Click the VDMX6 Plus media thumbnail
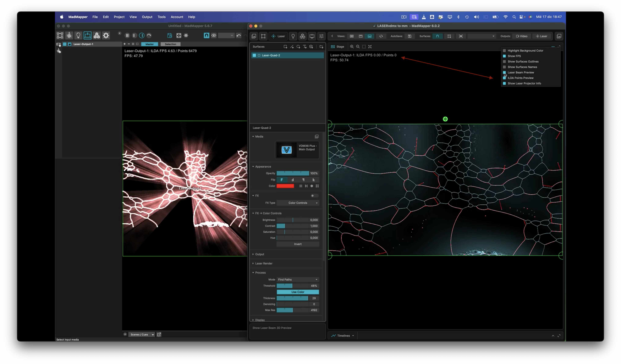This screenshot has width=621, height=364. pos(286,150)
